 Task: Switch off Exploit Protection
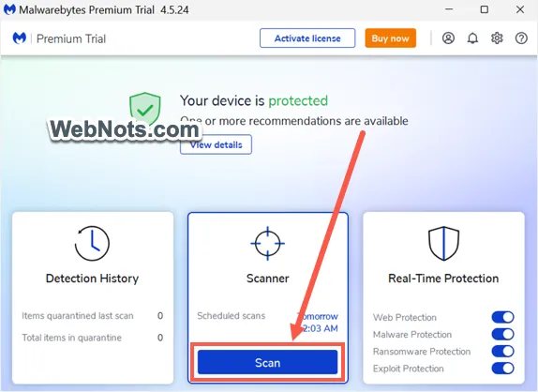(x=502, y=369)
